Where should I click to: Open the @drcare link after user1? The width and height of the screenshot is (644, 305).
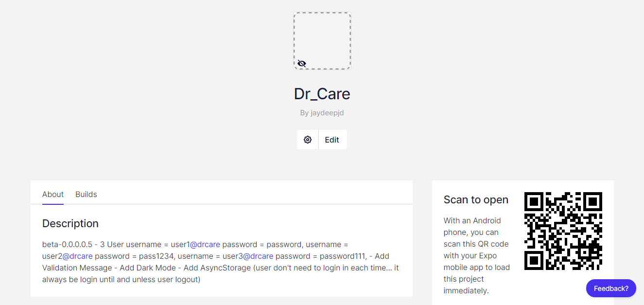(x=205, y=244)
